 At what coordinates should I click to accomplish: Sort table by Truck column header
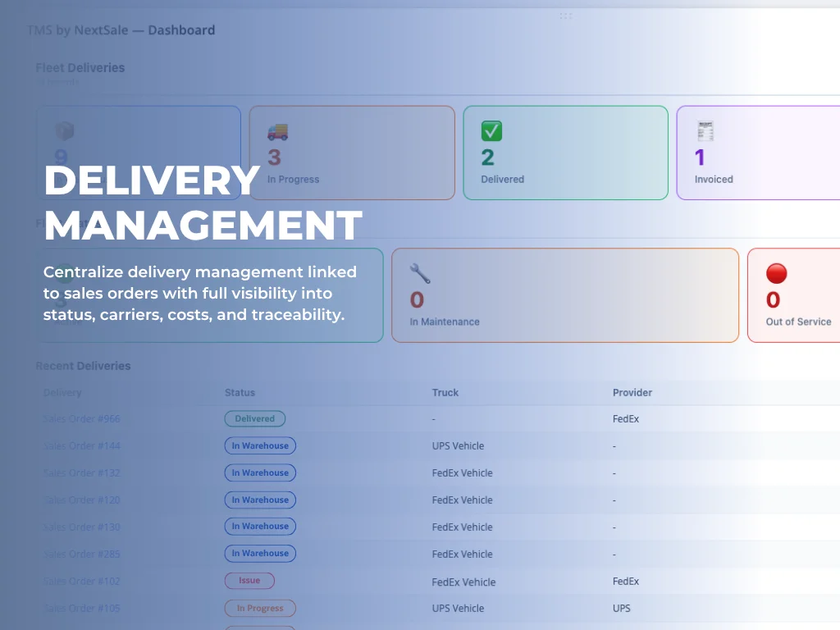(445, 393)
